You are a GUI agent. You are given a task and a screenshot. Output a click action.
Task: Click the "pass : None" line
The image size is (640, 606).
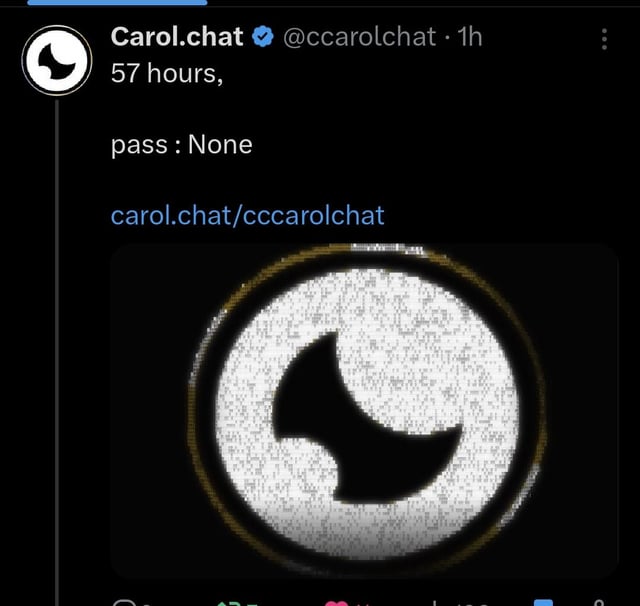pyautogui.click(x=182, y=144)
